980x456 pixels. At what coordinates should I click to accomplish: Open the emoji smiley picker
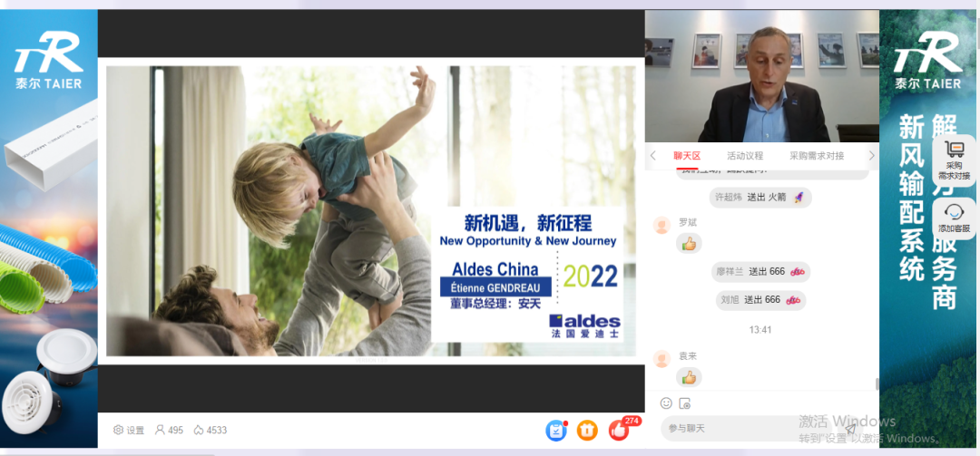point(666,403)
